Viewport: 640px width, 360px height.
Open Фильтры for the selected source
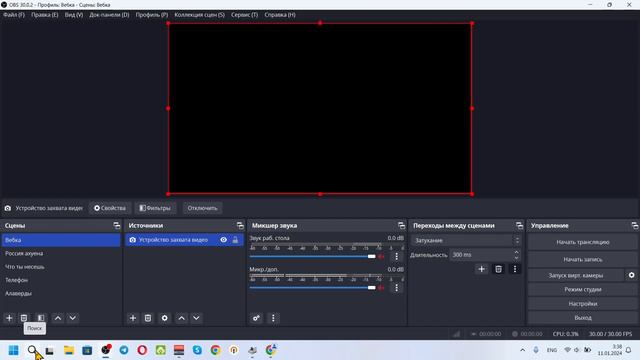(155, 208)
